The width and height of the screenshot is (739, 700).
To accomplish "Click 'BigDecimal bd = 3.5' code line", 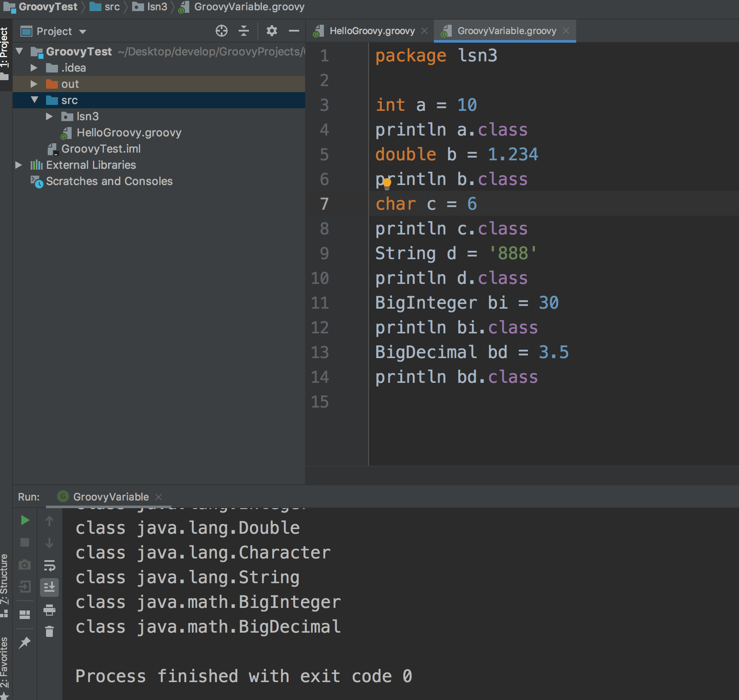I will tap(472, 352).
